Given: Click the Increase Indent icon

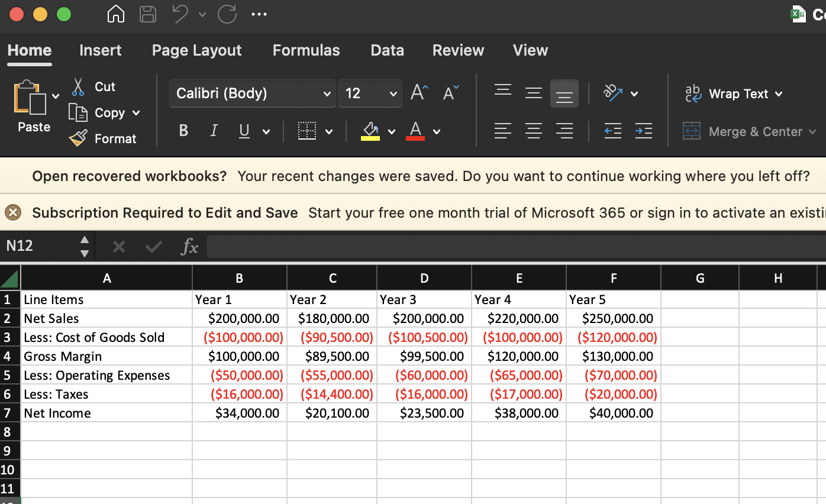Looking at the screenshot, I should pyautogui.click(x=644, y=131).
